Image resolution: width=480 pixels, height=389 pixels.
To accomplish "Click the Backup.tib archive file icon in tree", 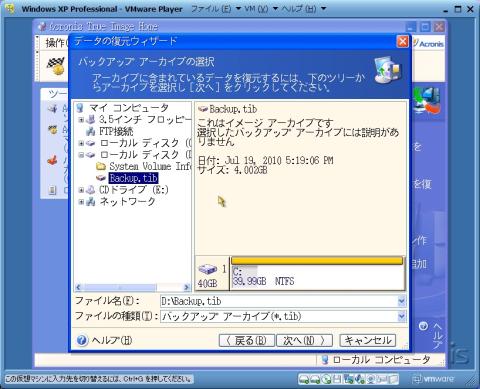I will coord(101,178).
